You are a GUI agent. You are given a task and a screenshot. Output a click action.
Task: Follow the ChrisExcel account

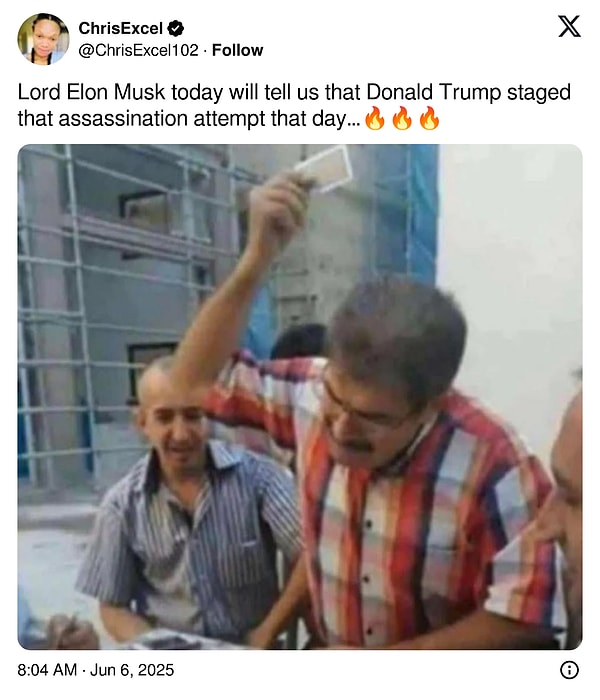[x=238, y=50]
